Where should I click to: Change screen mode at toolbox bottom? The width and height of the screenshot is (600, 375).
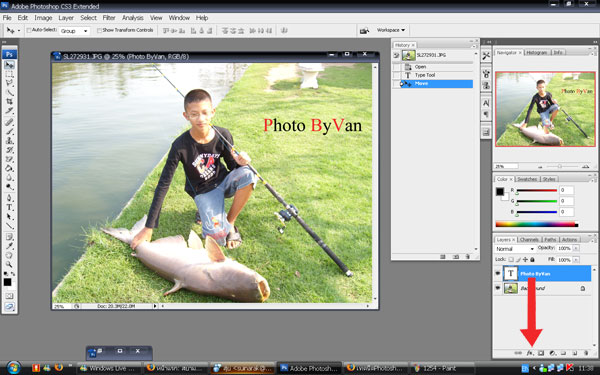click(9, 307)
